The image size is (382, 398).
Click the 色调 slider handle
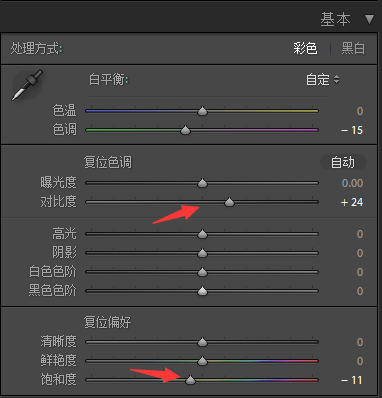(x=185, y=130)
